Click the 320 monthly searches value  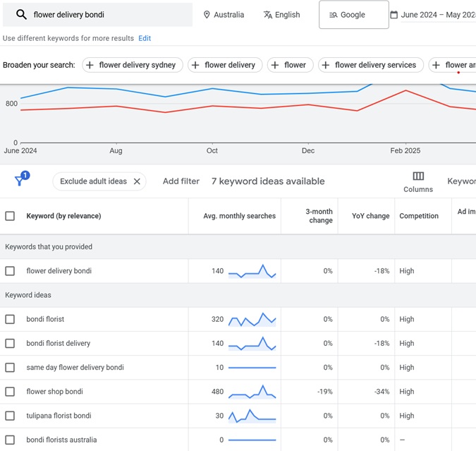point(217,320)
